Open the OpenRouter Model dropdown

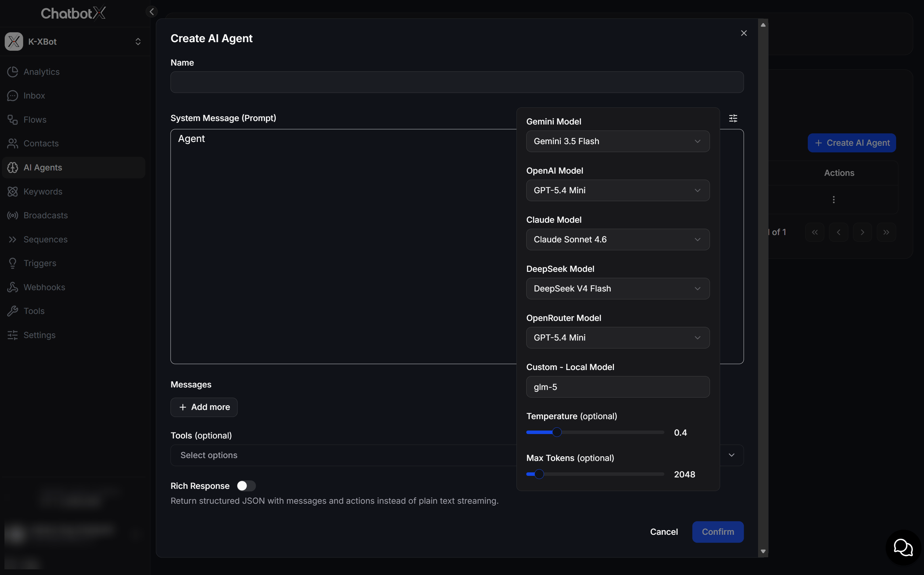coord(618,338)
